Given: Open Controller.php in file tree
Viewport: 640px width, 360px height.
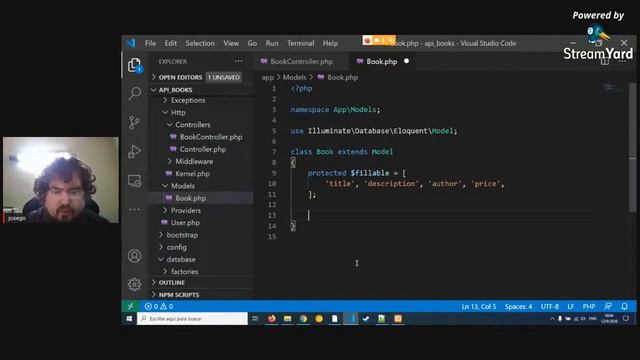Looking at the screenshot, I should [202, 149].
